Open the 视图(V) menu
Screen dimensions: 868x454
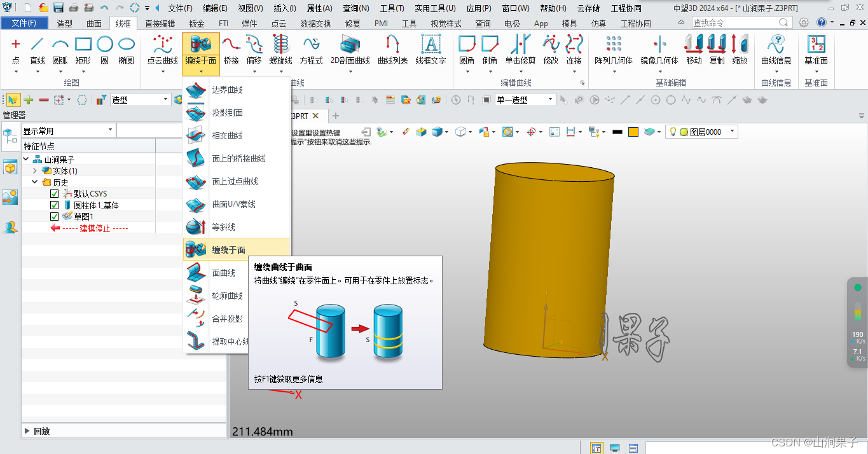point(251,8)
